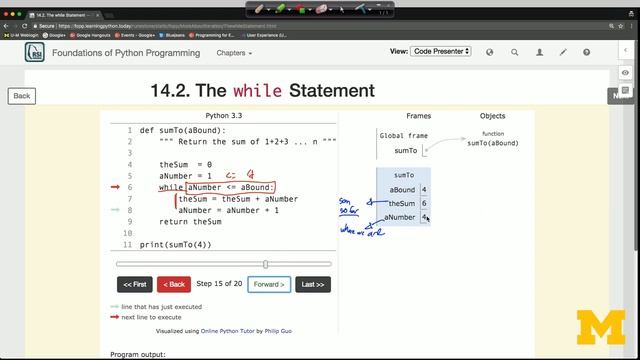The height and width of the screenshot is (360, 640).
Task: Open the U-M Weblogin bookmark
Action: coord(20,35)
